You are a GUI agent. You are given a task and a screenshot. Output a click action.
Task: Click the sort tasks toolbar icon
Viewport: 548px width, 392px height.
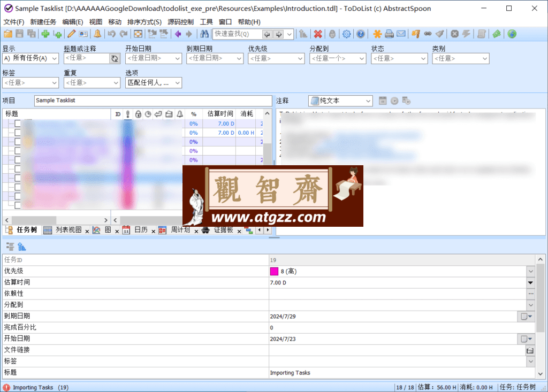coord(303,34)
